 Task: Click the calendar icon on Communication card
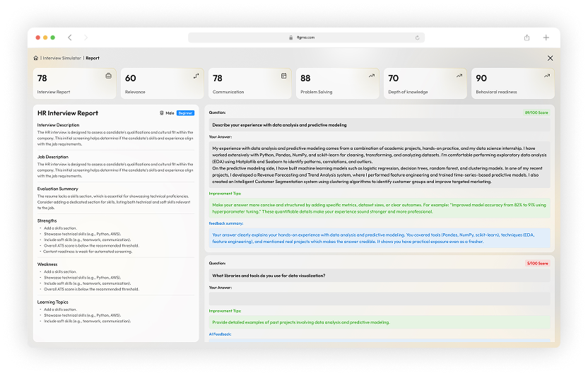[283, 75]
